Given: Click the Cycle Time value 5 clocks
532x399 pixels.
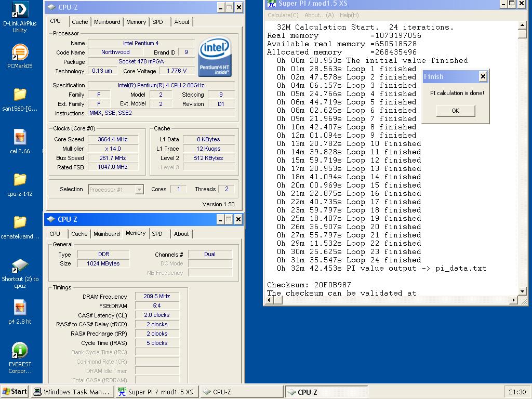Looking at the screenshot, I should click(x=157, y=343).
